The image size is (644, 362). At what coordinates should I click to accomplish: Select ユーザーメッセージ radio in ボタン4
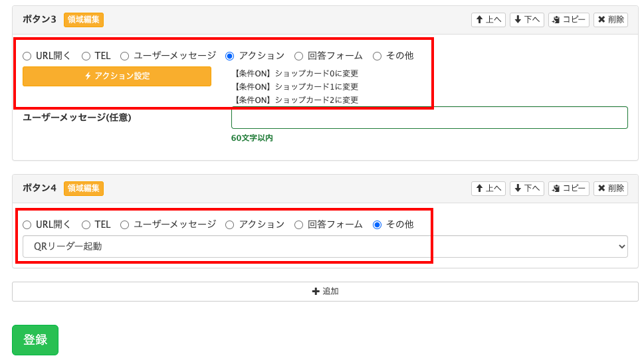pos(125,225)
